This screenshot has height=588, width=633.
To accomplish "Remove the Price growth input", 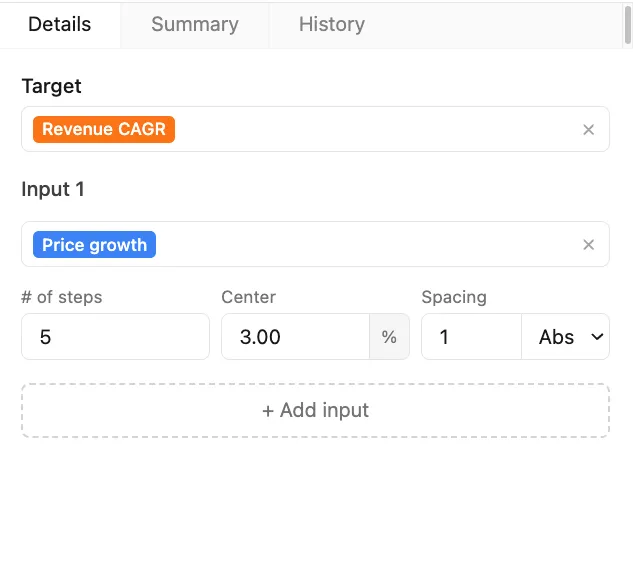I will point(588,245).
